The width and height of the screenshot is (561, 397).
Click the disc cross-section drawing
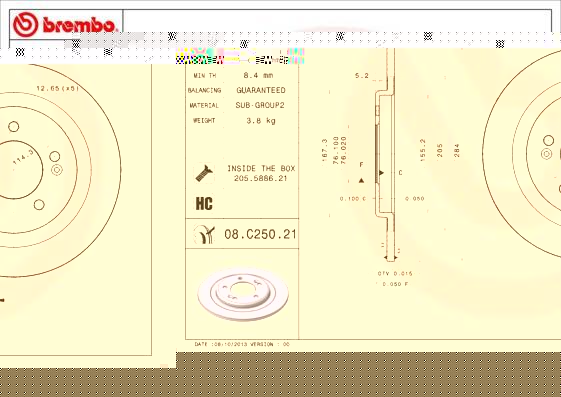[x=386, y=154]
